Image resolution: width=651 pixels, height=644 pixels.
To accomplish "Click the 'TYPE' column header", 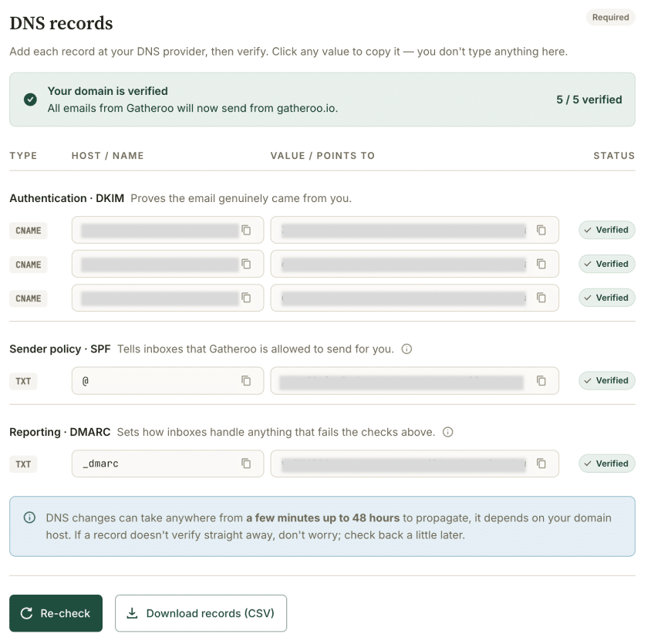I will tap(23, 156).
